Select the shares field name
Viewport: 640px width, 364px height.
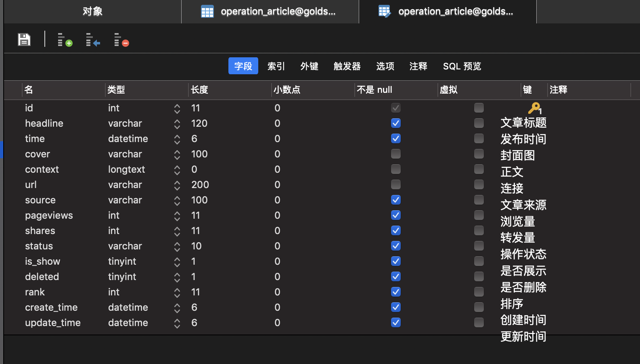point(40,230)
